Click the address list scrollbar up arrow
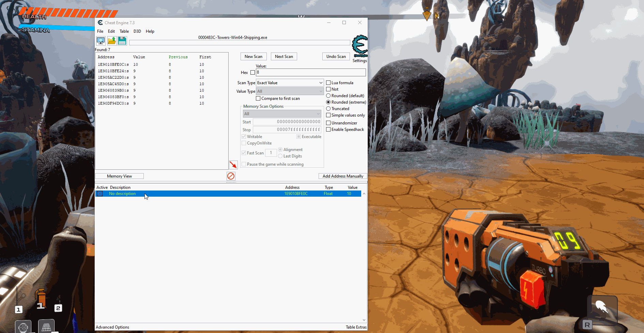Image resolution: width=644 pixels, height=333 pixels. pos(364,194)
